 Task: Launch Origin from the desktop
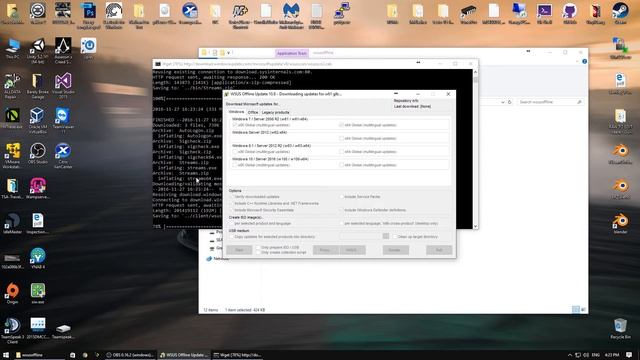coord(12,293)
